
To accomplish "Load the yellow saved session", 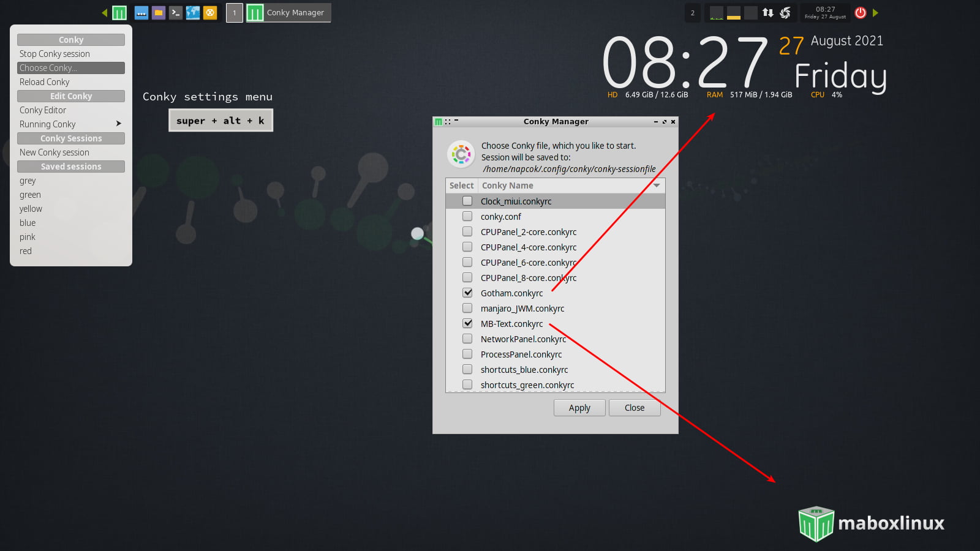I will (x=71, y=209).
